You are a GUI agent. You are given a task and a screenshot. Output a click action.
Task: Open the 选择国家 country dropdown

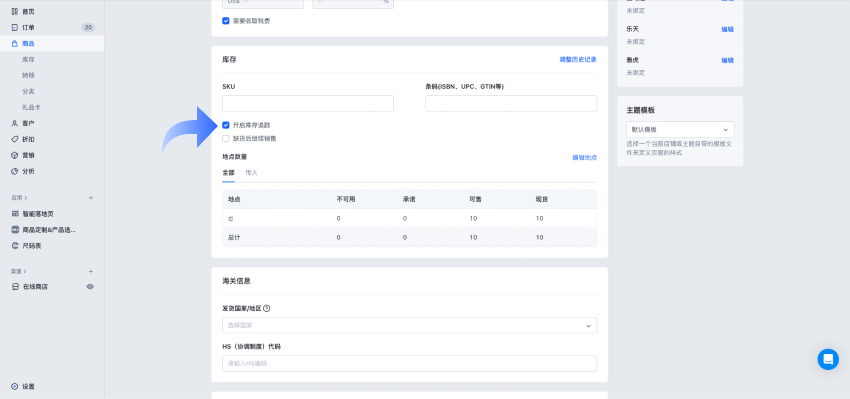pyautogui.click(x=409, y=325)
